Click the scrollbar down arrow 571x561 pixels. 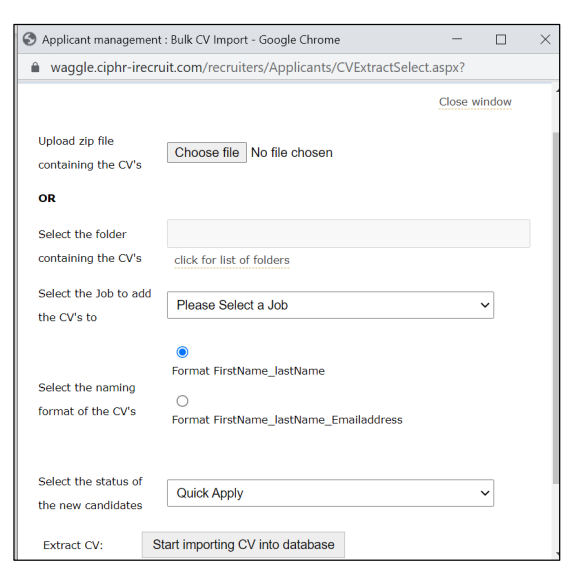[558, 554]
